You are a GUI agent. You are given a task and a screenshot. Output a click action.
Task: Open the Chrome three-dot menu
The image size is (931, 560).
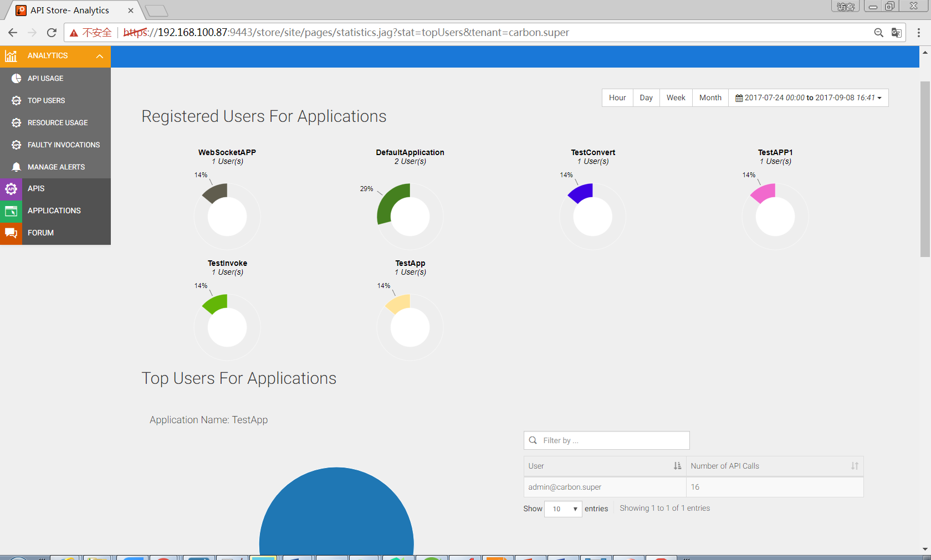coord(919,33)
